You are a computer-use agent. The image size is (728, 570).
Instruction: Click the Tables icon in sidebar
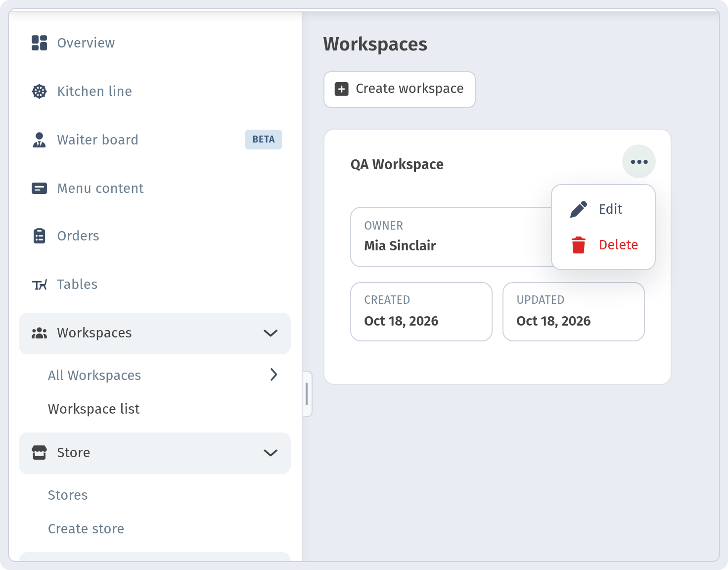point(40,285)
